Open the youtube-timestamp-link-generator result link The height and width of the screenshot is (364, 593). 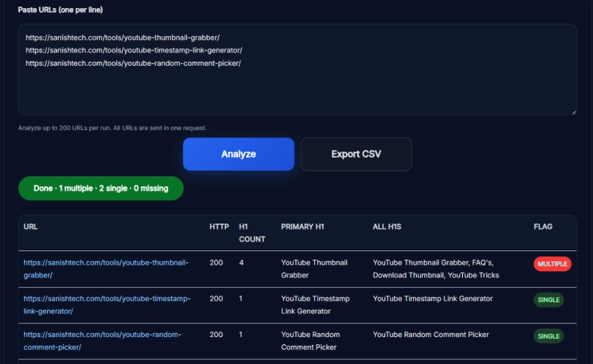click(107, 305)
